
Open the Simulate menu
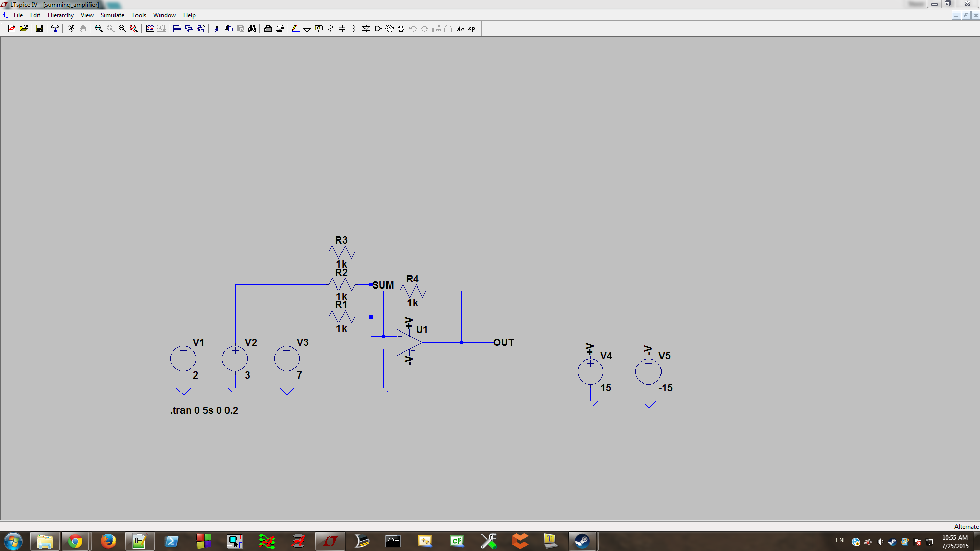pyautogui.click(x=111, y=15)
